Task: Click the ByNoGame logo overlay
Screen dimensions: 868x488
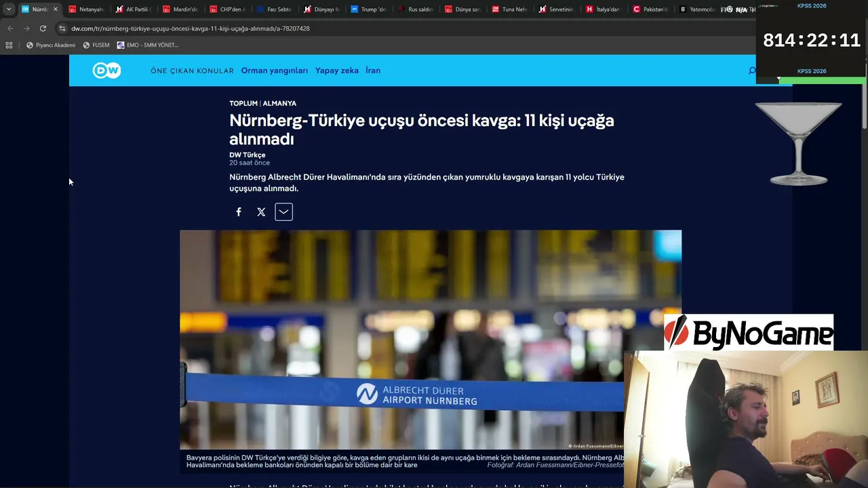Action: point(749,332)
